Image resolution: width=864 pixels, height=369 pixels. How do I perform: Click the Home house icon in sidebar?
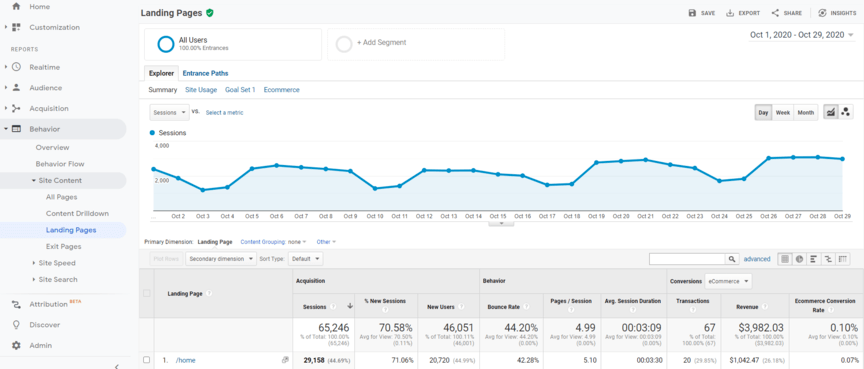(x=16, y=7)
